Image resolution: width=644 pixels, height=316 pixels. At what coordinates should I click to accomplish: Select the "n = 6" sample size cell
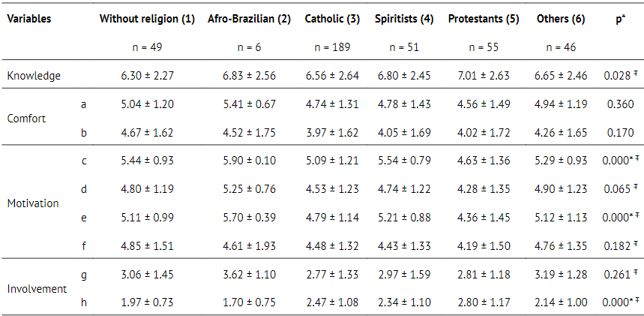pyautogui.click(x=249, y=47)
